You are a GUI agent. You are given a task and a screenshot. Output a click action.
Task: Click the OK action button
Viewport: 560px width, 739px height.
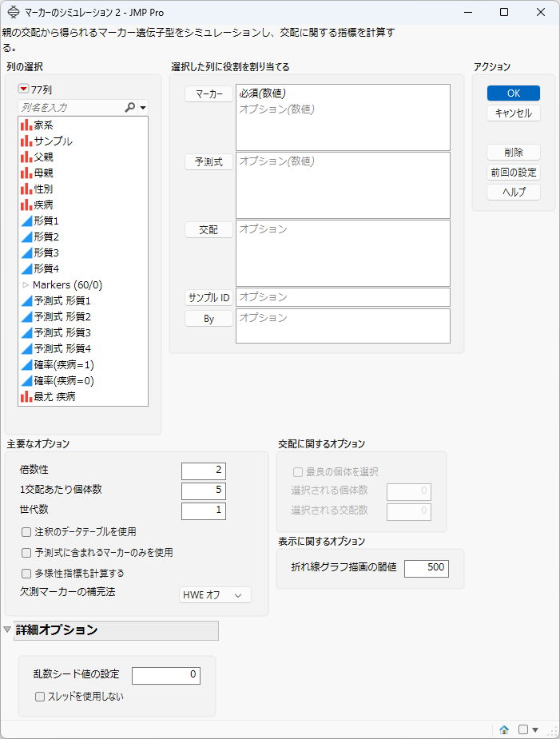pos(514,93)
